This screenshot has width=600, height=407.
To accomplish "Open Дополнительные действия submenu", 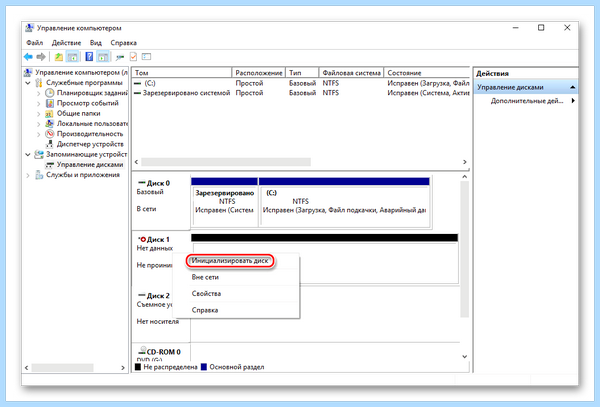I will point(533,101).
